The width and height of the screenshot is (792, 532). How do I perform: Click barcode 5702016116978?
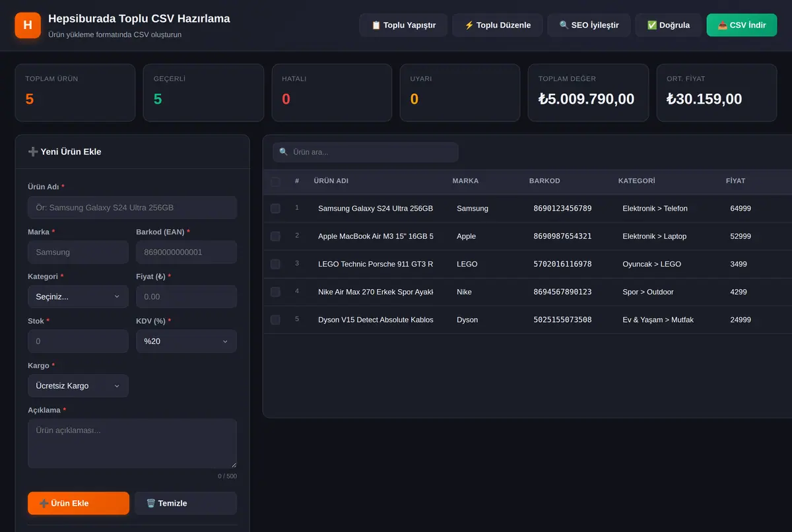[562, 264]
